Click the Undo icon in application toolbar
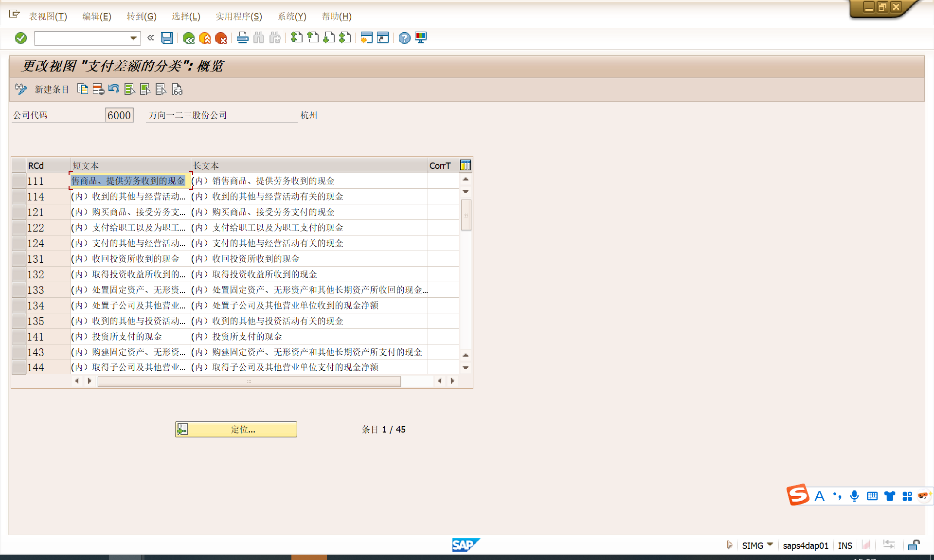The image size is (934, 560). coord(113,89)
